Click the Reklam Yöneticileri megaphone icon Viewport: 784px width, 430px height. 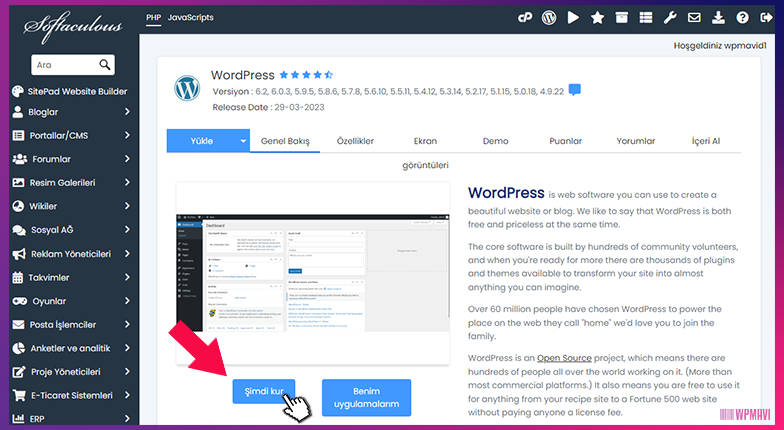point(19,254)
